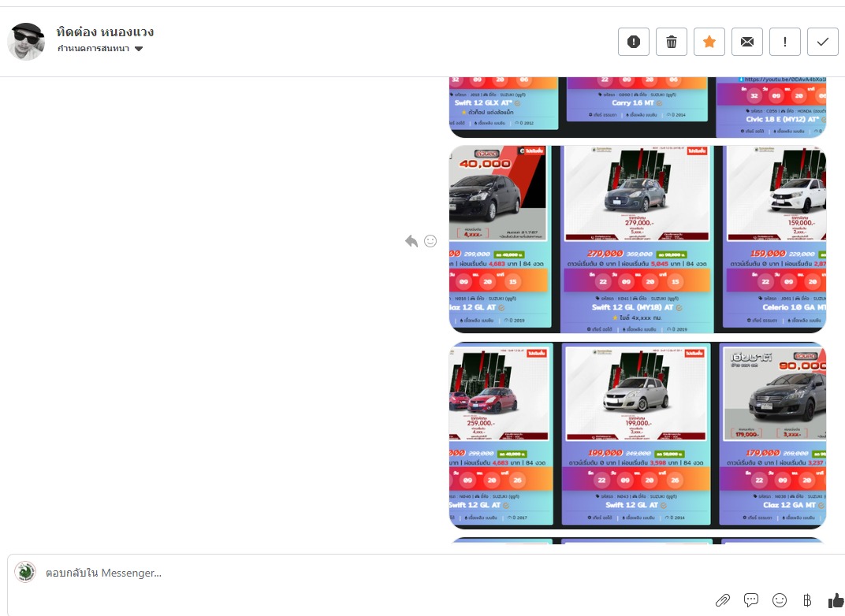Open the payment request Baht icon

[807, 599]
